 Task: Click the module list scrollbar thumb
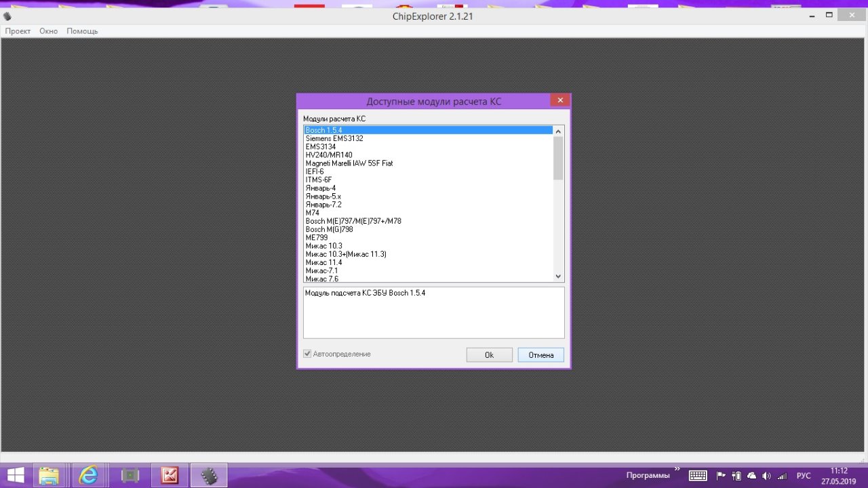[x=558, y=158]
